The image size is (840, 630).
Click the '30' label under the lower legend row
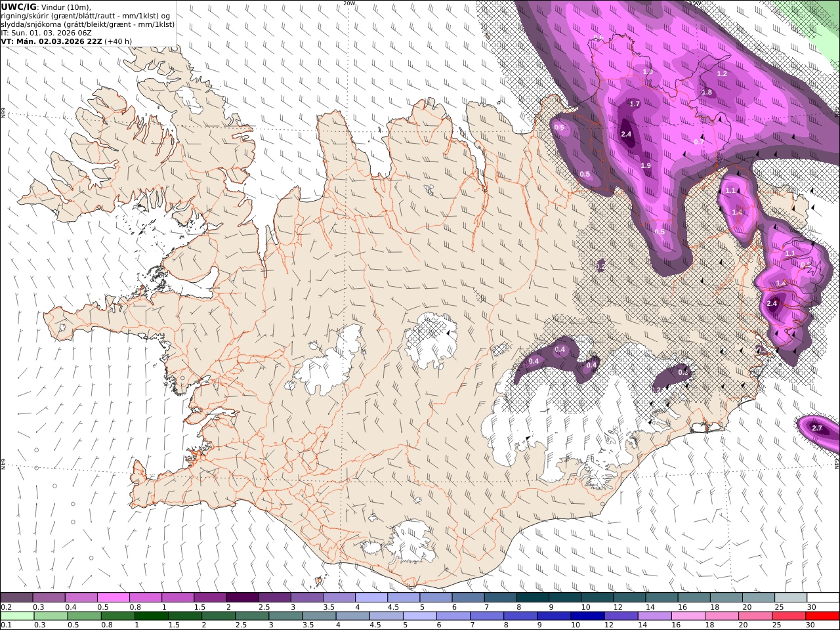click(x=811, y=625)
